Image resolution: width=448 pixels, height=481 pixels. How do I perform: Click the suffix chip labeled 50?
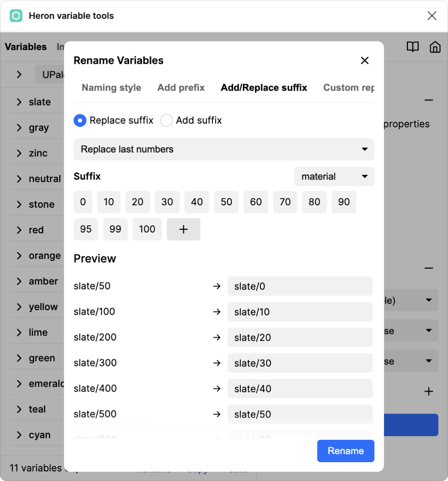coord(226,202)
